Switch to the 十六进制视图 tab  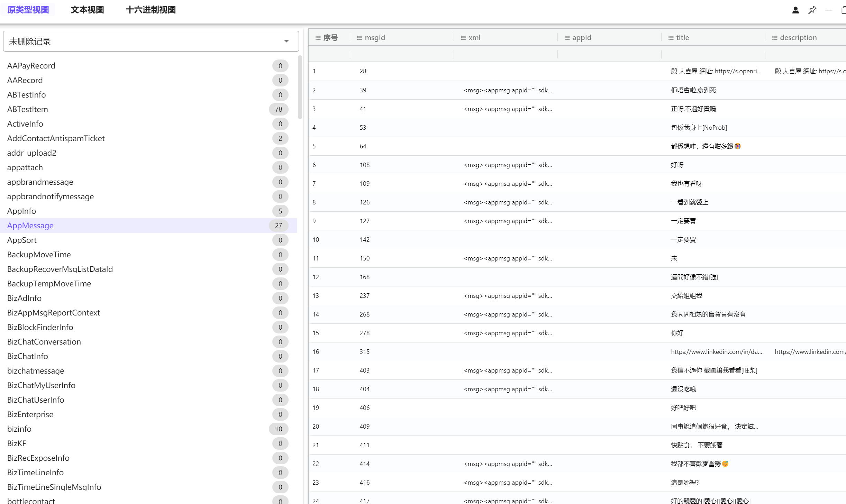(x=151, y=10)
